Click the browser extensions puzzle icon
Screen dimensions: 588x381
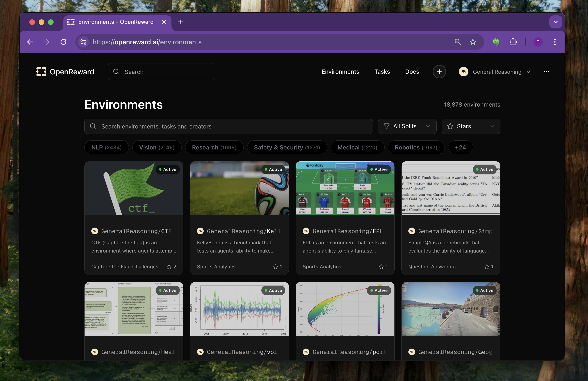click(513, 42)
